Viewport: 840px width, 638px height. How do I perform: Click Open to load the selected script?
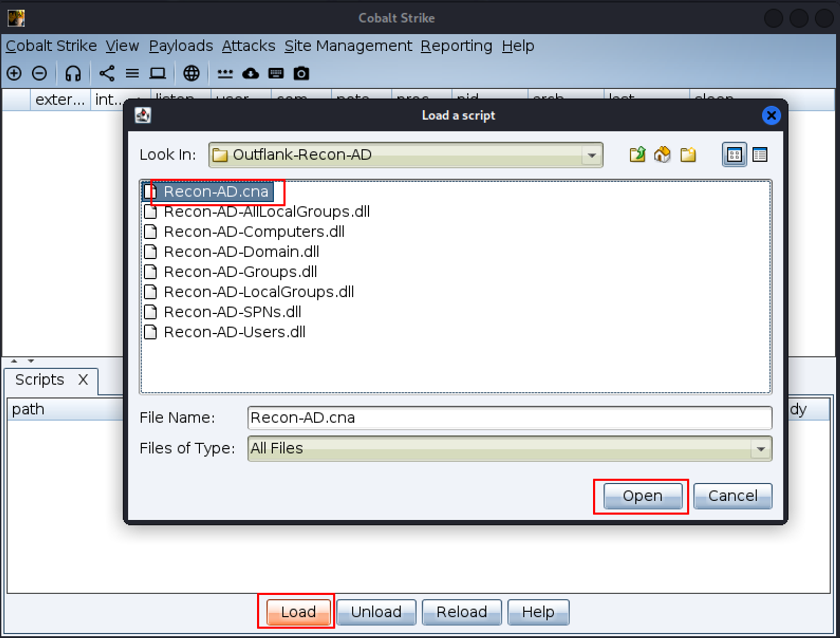[x=642, y=496]
